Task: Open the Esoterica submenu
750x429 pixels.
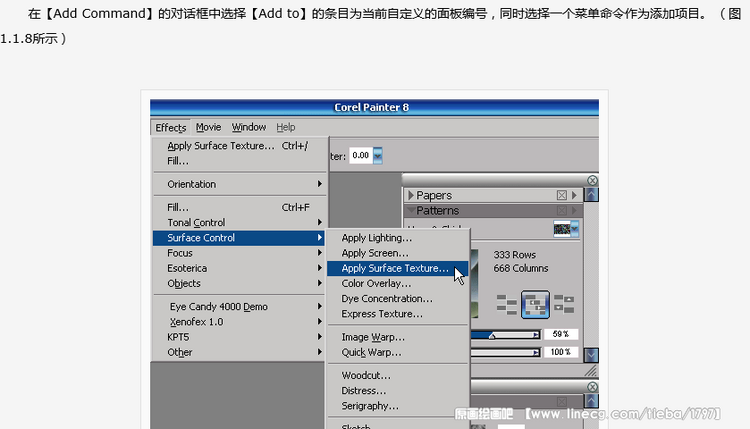Action: [239, 268]
